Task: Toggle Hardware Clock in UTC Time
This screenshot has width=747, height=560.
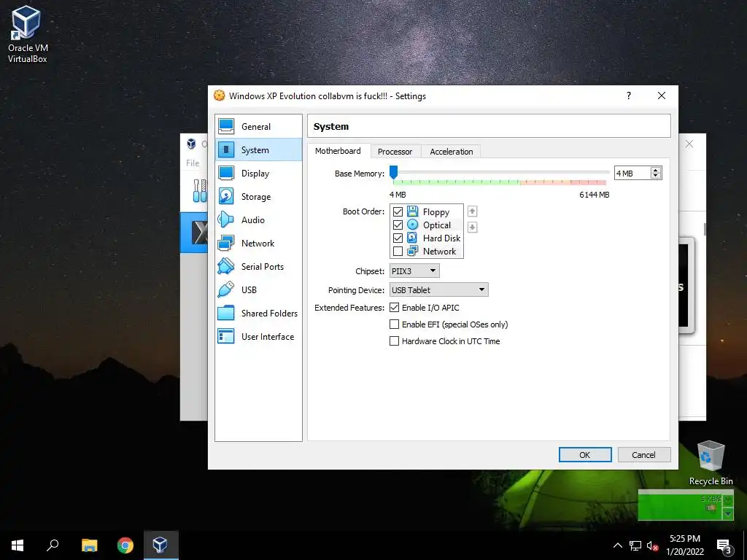Action: pos(394,341)
